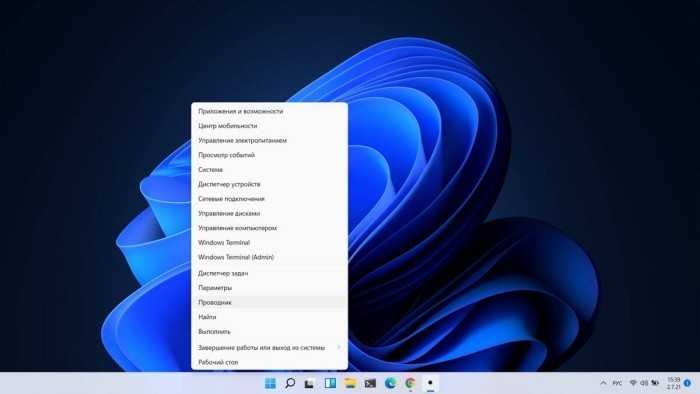700x394 pixels.
Task: Open Windows Terminal taskbar icon
Action: point(370,383)
